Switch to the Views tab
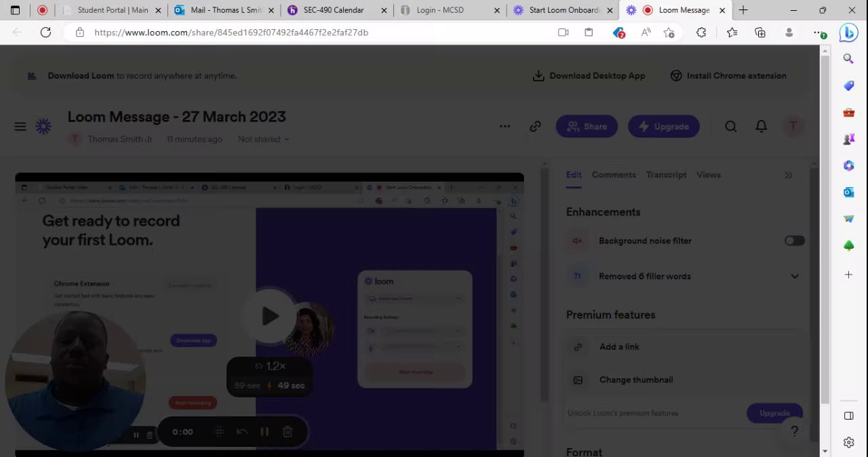Image resolution: width=868 pixels, height=457 pixels. tap(708, 175)
